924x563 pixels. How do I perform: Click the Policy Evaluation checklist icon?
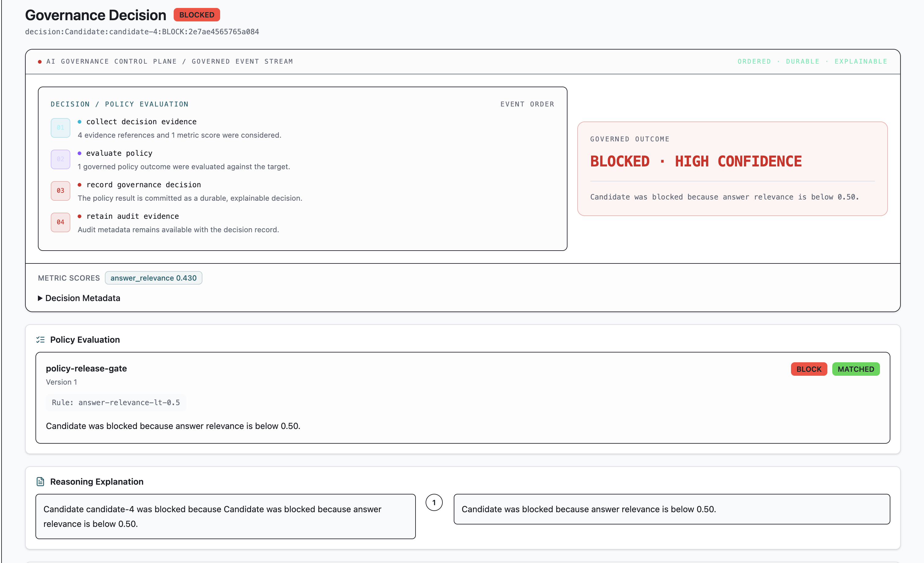click(x=40, y=340)
